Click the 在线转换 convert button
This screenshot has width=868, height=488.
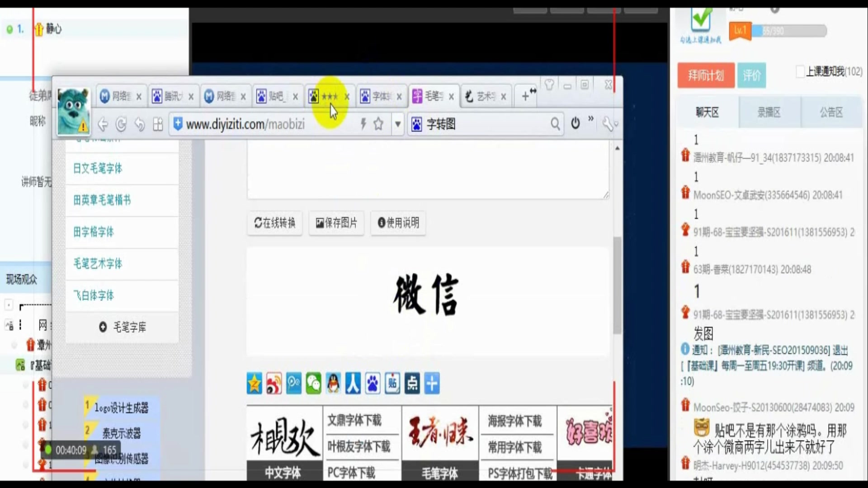coord(275,223)
